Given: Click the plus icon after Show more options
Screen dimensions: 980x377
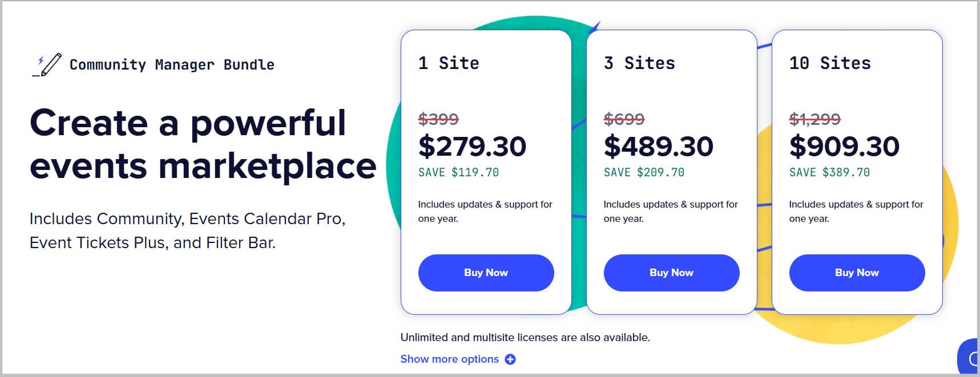Looking at the screenshot, I should [511, 359].
